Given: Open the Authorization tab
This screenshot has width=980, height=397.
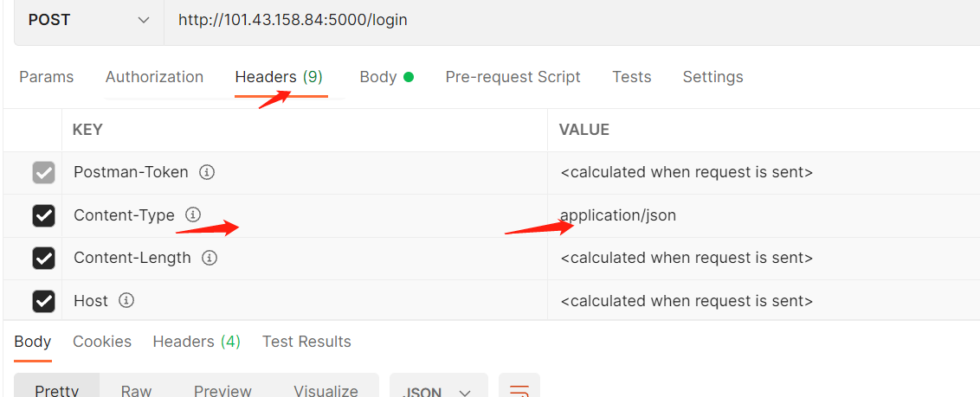Looking at the screenshot, I should (154, 77).
